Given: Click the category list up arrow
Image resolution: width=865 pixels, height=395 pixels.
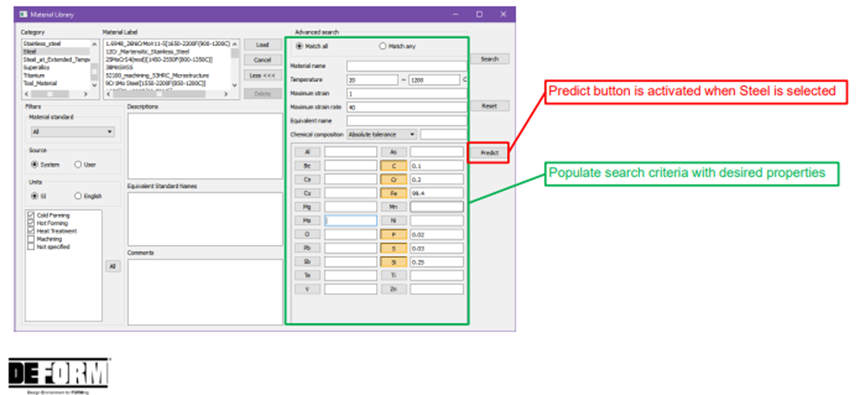Looking at the screenshot, I should tap(94, 44).
